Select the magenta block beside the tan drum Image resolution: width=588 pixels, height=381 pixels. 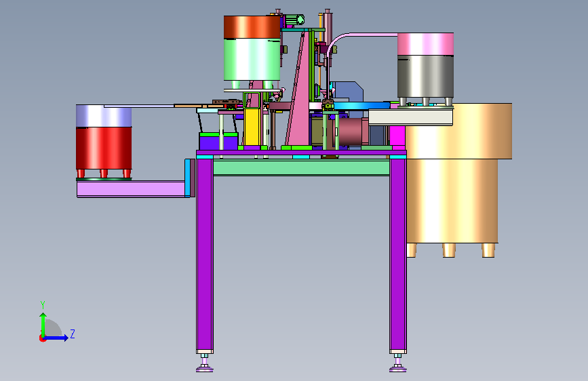397,136
